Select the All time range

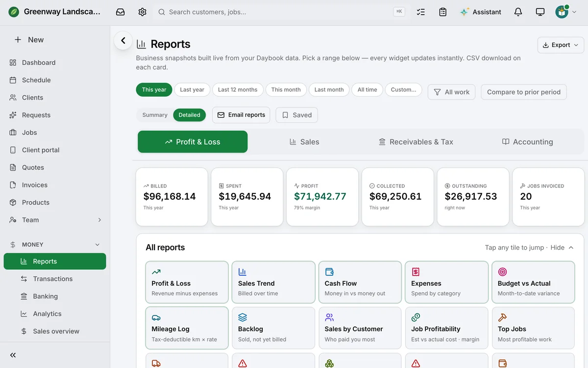click(x=367, y=90)
